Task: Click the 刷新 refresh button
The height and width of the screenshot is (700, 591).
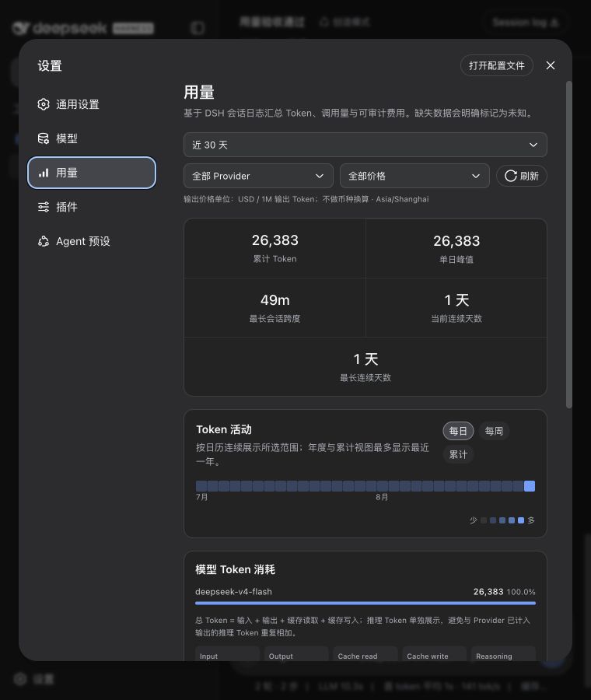Action: tap(521, 176)
